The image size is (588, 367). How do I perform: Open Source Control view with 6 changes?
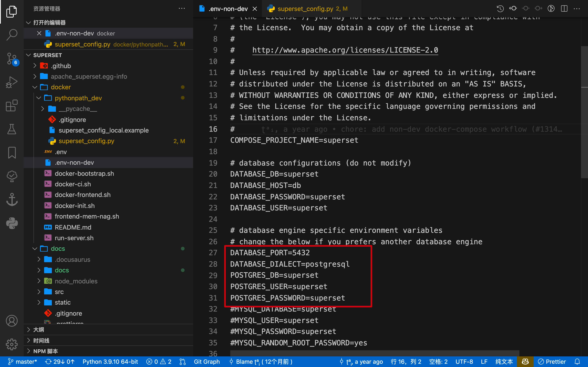point(12,59)
